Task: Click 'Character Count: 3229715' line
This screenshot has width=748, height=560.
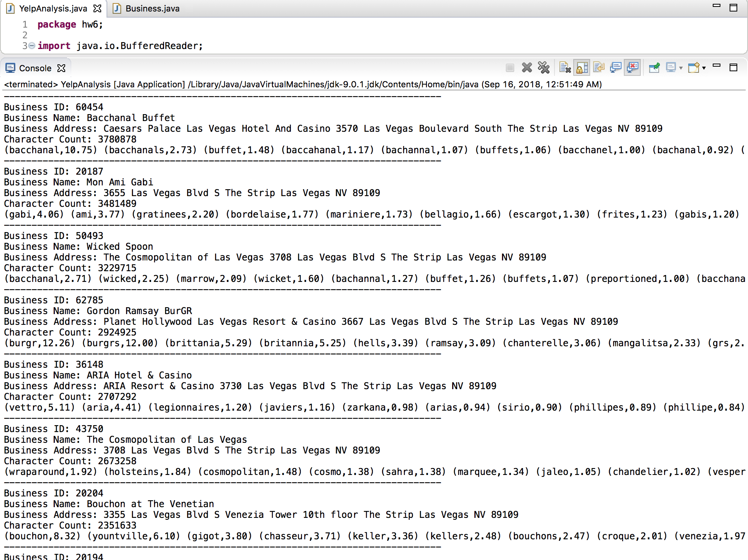Action: [70, 268]
